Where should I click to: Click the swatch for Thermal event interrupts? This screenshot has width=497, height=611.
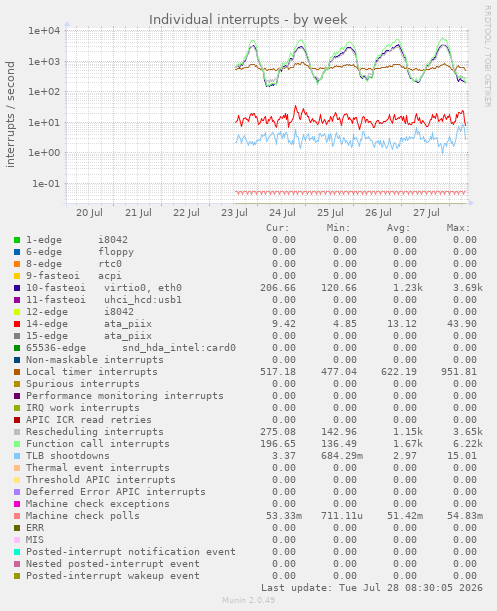click(17, 468)
